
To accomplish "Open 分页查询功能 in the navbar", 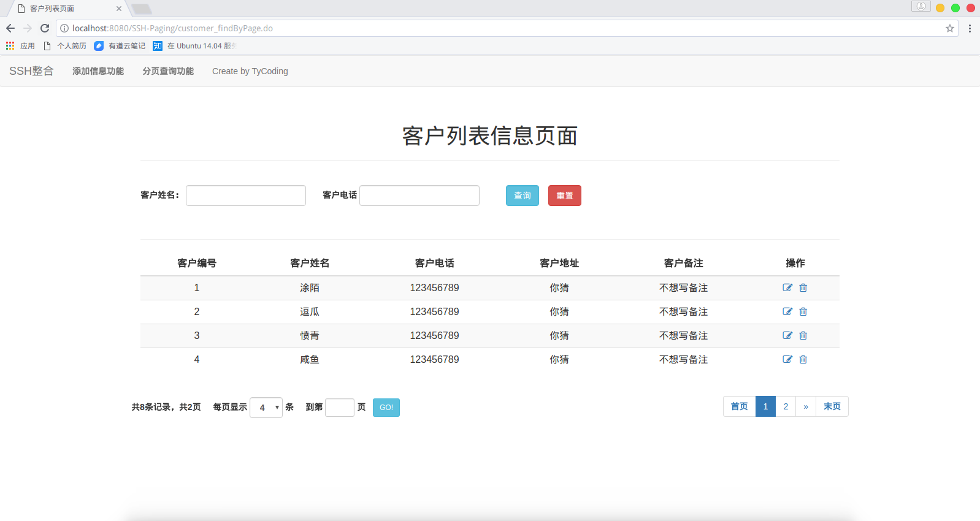I will coord(168,71).
